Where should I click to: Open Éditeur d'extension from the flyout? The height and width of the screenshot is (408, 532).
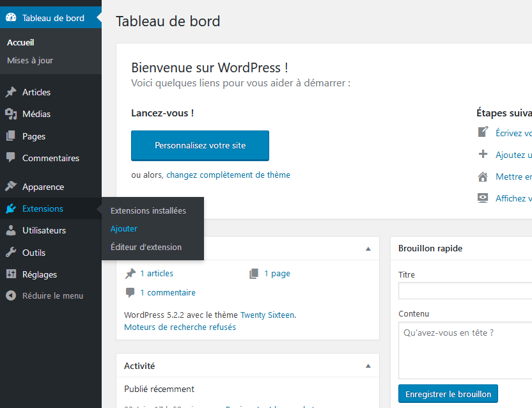point(146,247)
